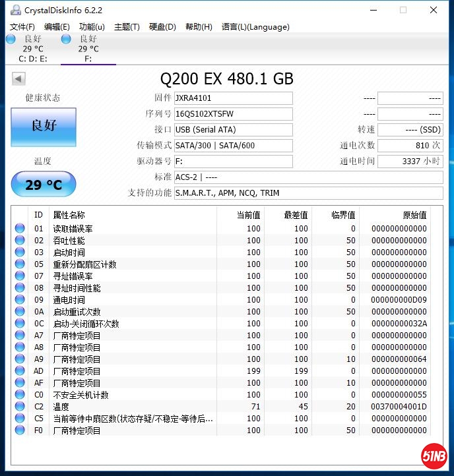Open the 功能(u) menu
454x476 pixels.
92,27
